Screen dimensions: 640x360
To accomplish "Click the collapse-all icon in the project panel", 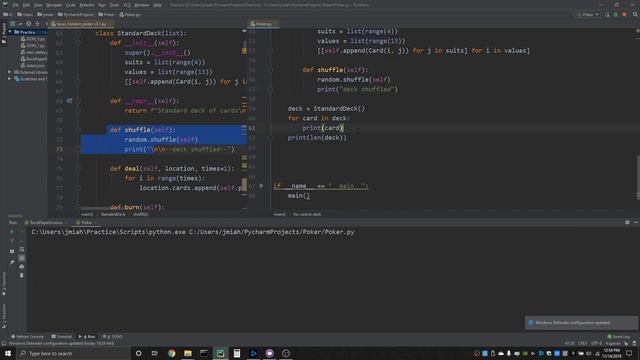I will click(37, 24).
